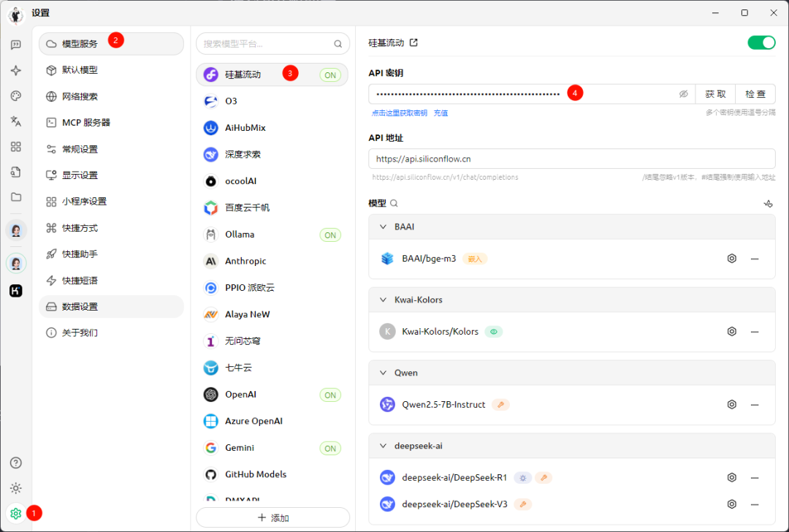
Task: Open settings for Qwen2.5-7B-Instruct model
Action: click(731, 405)
